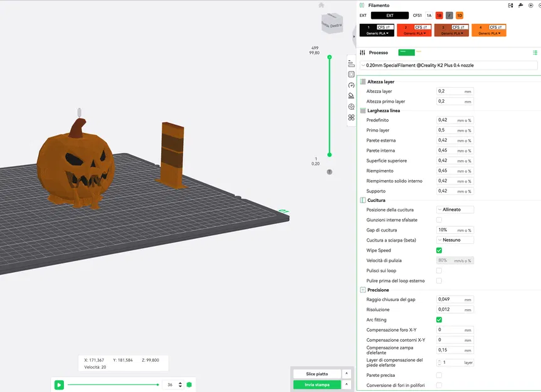Click the horizontal move progress slider
This screenshot has width=541, height=392.
pos(113,384)
